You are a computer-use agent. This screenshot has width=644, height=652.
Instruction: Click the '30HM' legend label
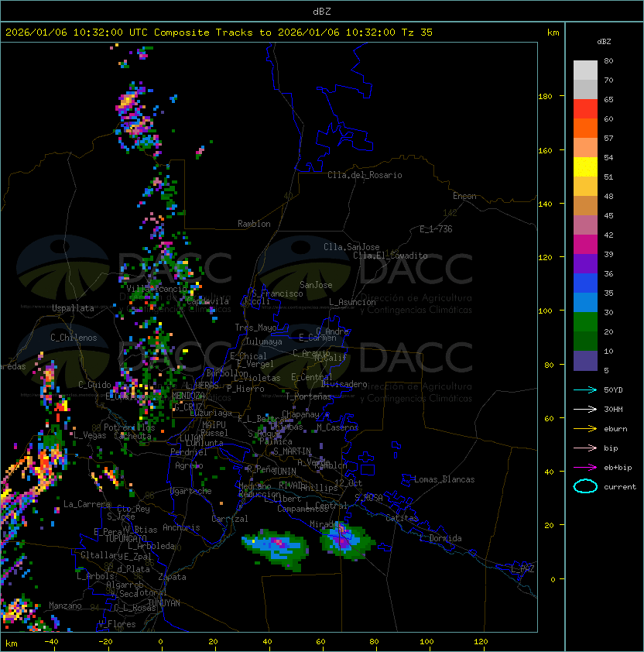613,409
